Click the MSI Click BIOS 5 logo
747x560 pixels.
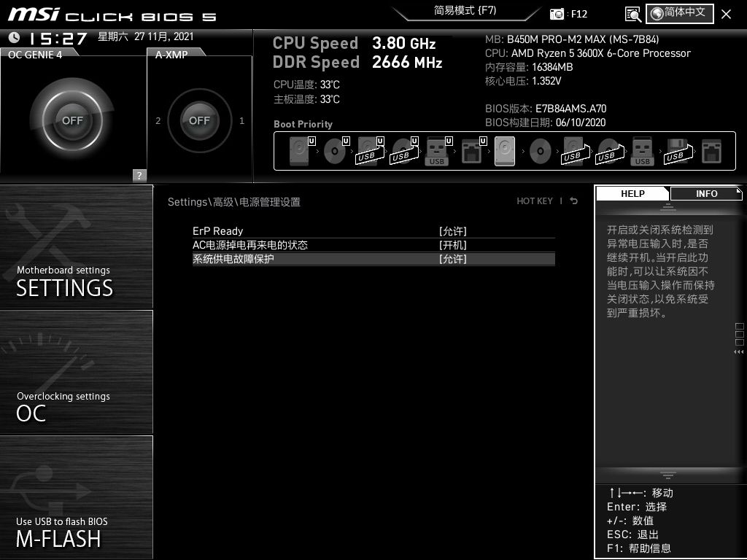point(112,15)
